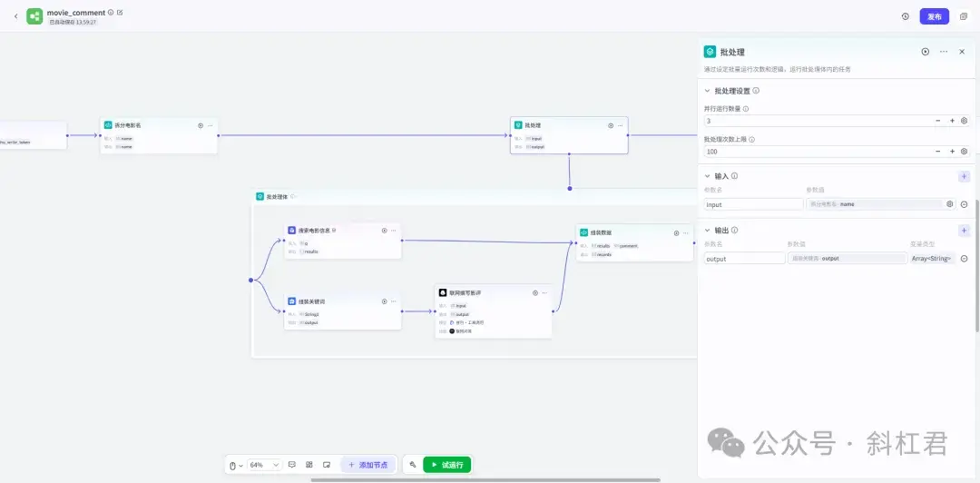Add a new 输出 parameter
Viewport: 980px width, 483px height.
964,231
